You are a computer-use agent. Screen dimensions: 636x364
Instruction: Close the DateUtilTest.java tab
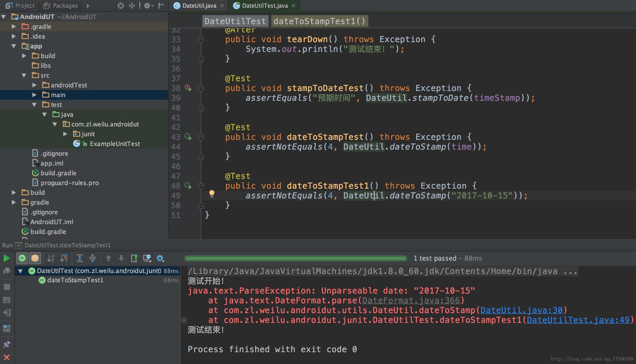pos(293,6)
